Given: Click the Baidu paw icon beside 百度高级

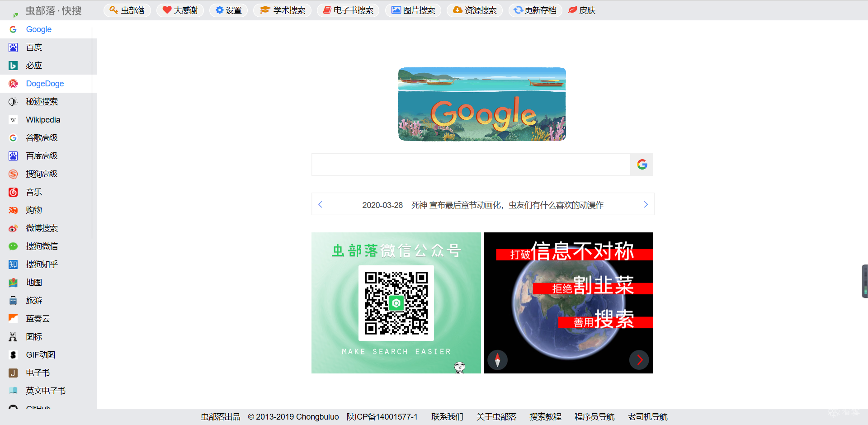Looking at the screenshot, I should click(13, 156).
